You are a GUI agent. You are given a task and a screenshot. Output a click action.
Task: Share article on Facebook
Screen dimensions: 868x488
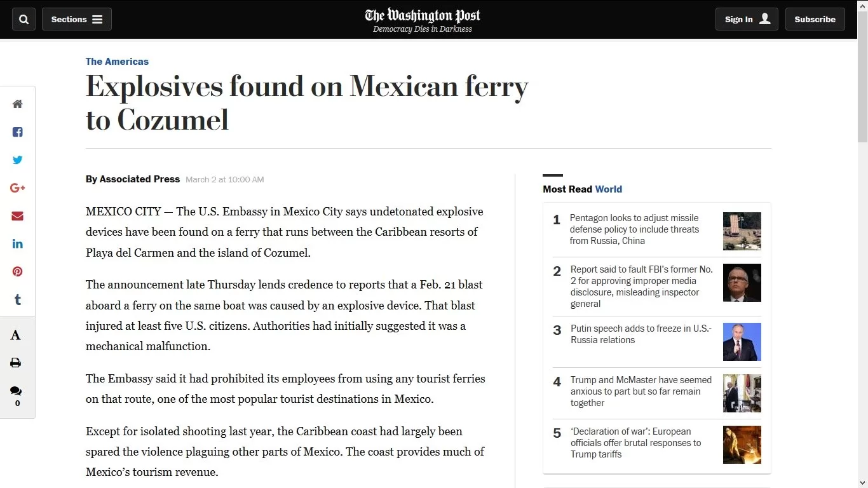point(17,132)
